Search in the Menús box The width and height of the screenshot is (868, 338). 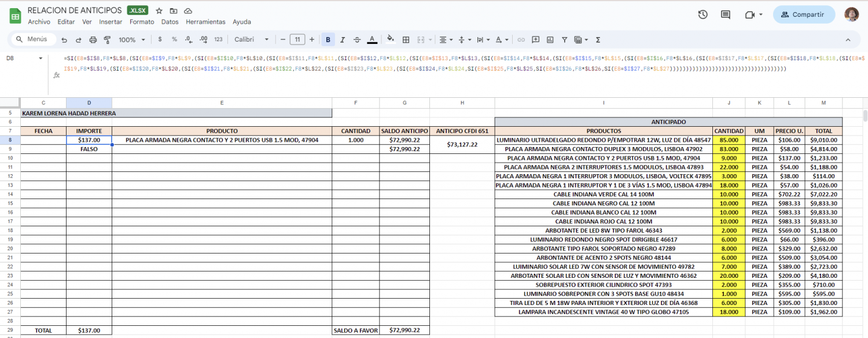(x=33, y=39)
